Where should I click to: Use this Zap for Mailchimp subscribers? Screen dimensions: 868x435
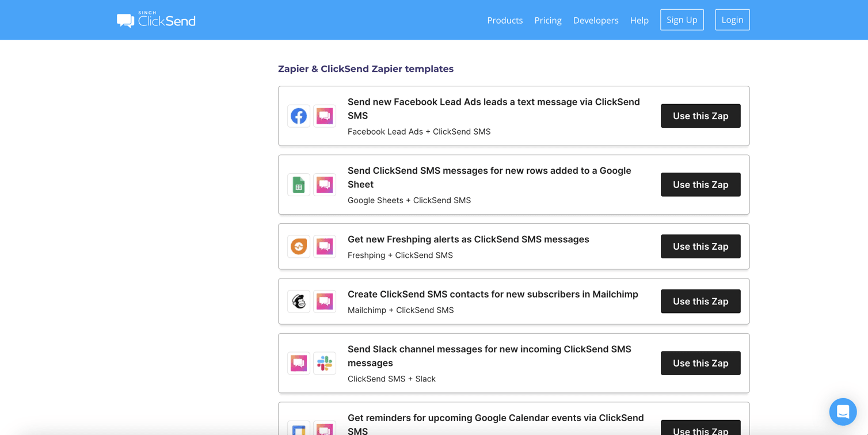[x=701, y=302]
